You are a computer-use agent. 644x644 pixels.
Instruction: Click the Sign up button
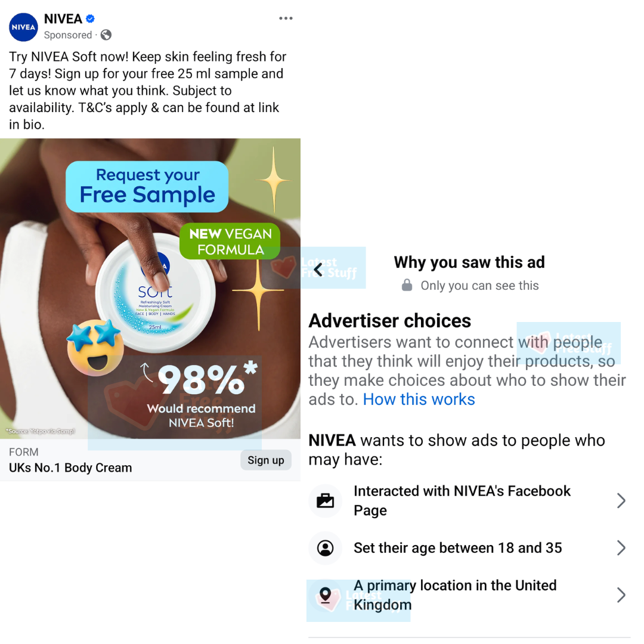266,460
